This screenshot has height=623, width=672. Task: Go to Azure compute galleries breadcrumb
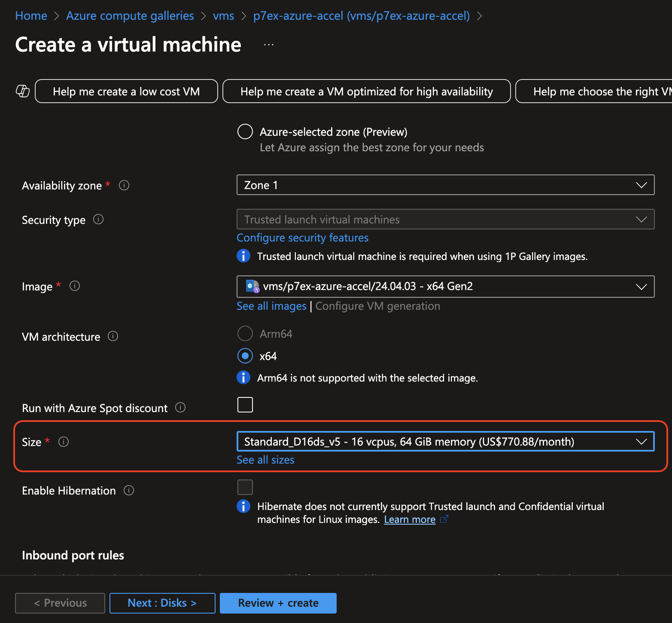pyautogui.click(x=130, y=16)
